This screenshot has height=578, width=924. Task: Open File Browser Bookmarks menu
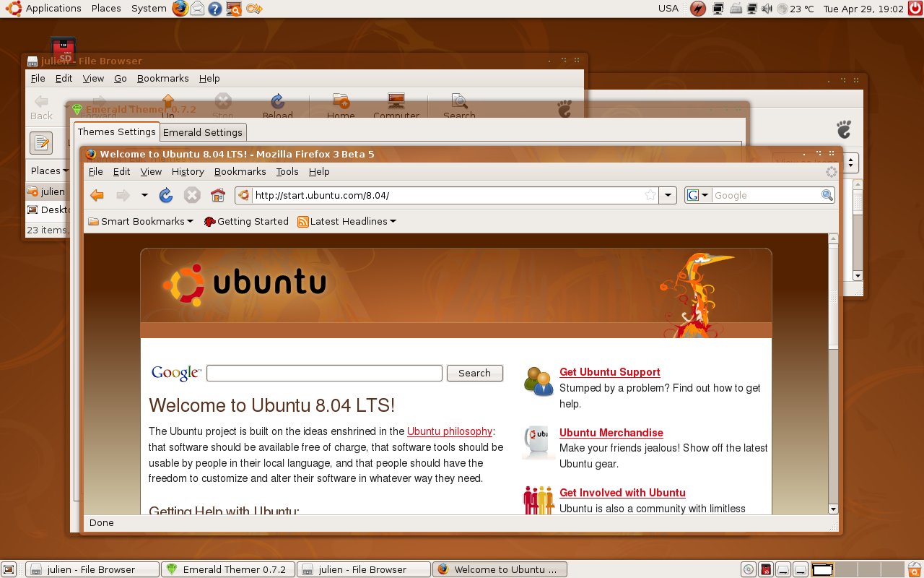[163, 78]
